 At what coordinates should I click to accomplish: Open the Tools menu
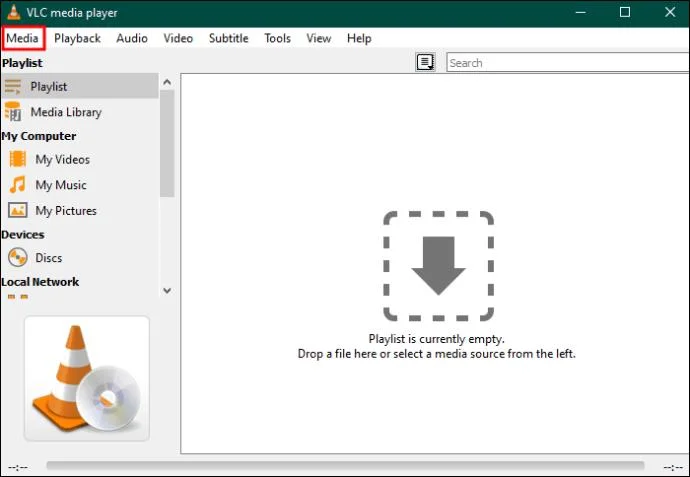coord(277,38)
